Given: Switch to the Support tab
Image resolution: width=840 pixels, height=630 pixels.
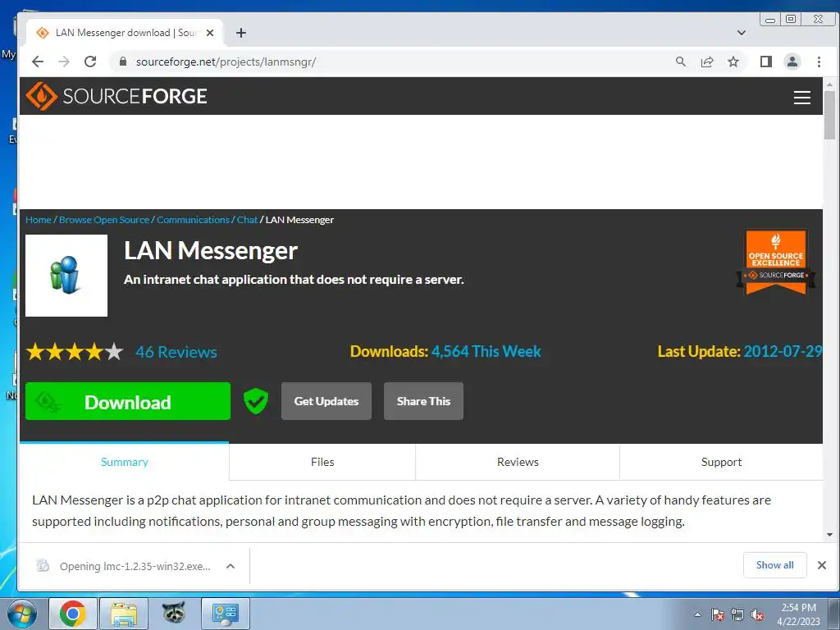Looking at the screenshot, I should click(x=722, y=462).
